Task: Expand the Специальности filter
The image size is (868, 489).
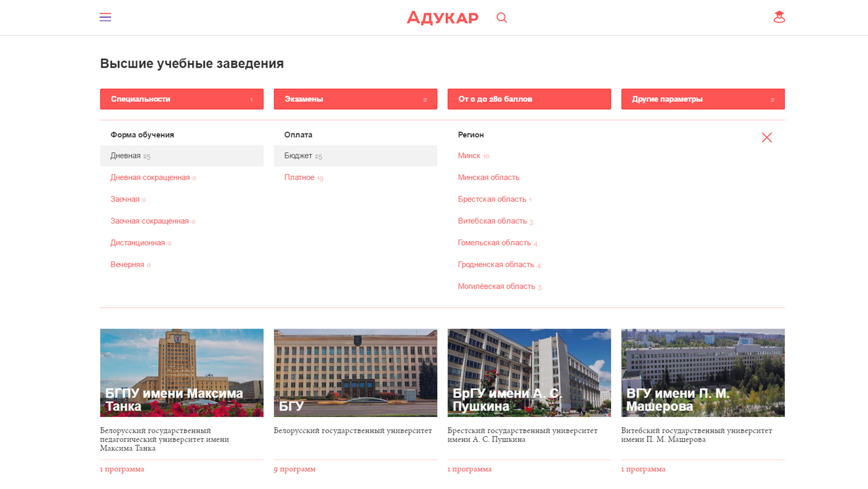Action: click(182, 99)
